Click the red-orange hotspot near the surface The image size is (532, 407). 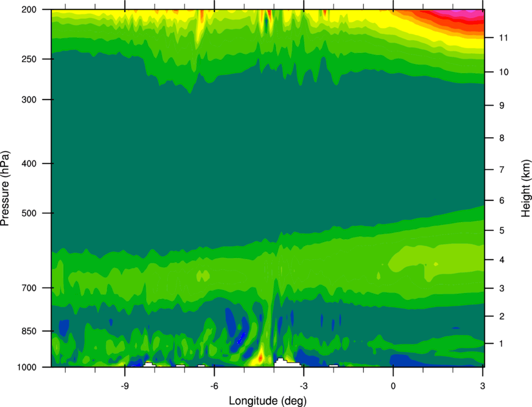click(260, 357)
